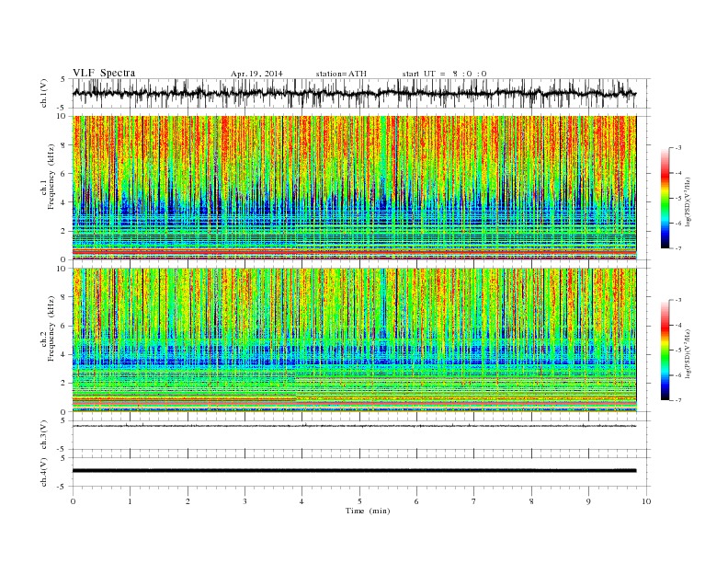Click the thin ch.3 voltage trace
Screen dimensions: 728x563
tap(354, 426)
